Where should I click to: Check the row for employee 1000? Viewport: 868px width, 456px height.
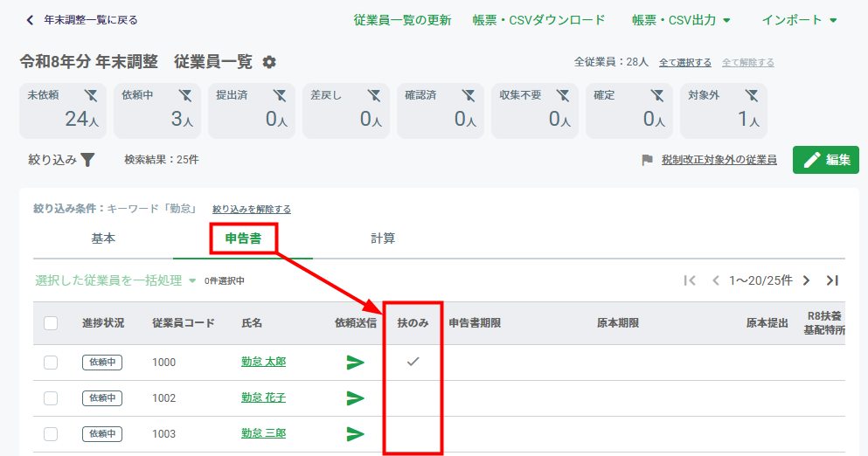pos(51,363)
